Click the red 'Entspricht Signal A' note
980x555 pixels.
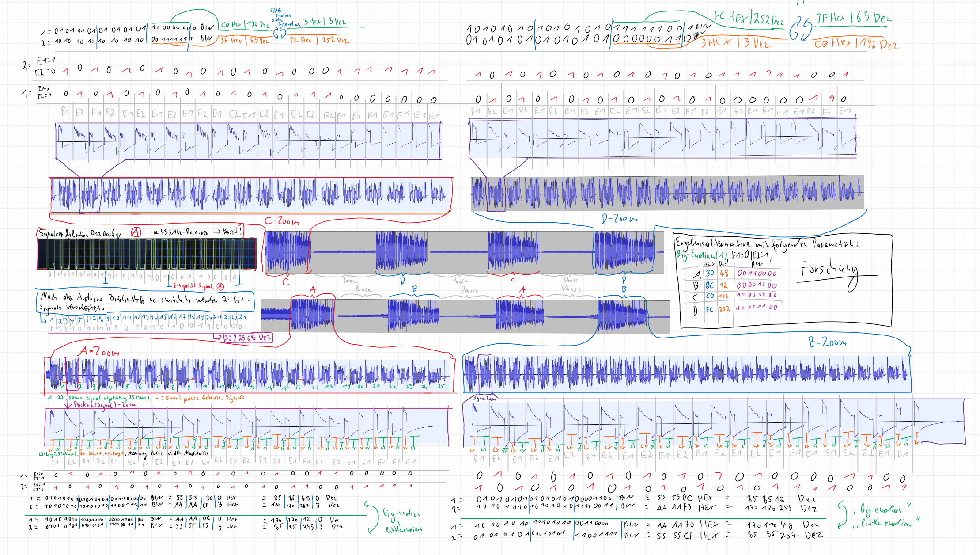click(199, 286)
